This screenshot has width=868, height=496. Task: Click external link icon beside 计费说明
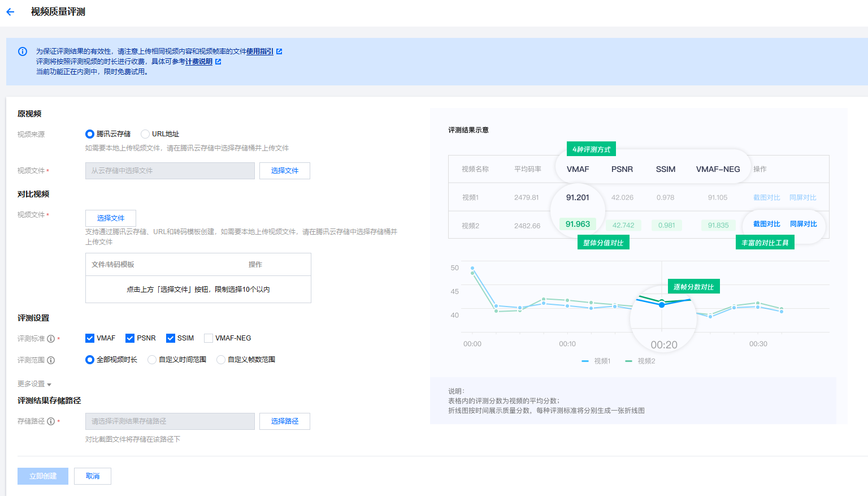(218, 62)
